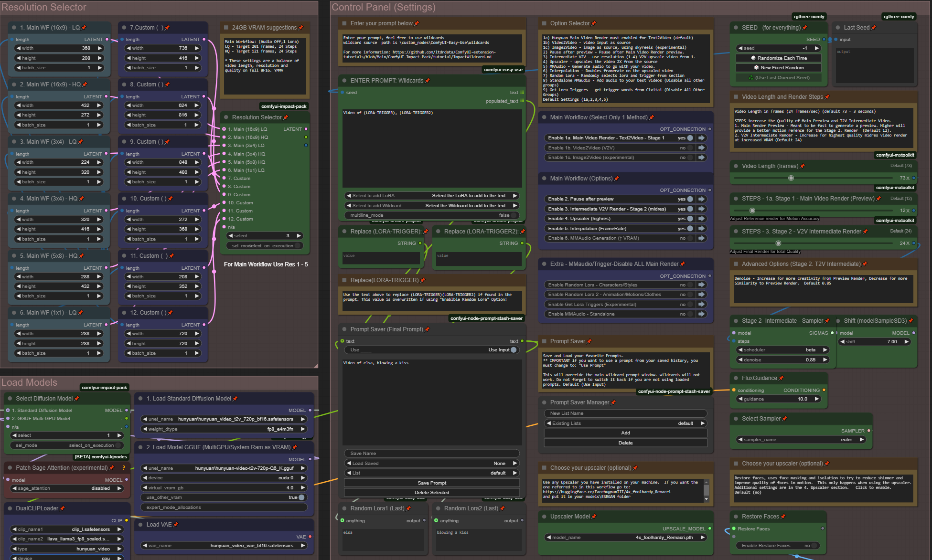Viewport: 932px width, 560px height.
Task: Click the pin icon on Shift (modelSampleSD3) node
Action: (x=911, y=321)
